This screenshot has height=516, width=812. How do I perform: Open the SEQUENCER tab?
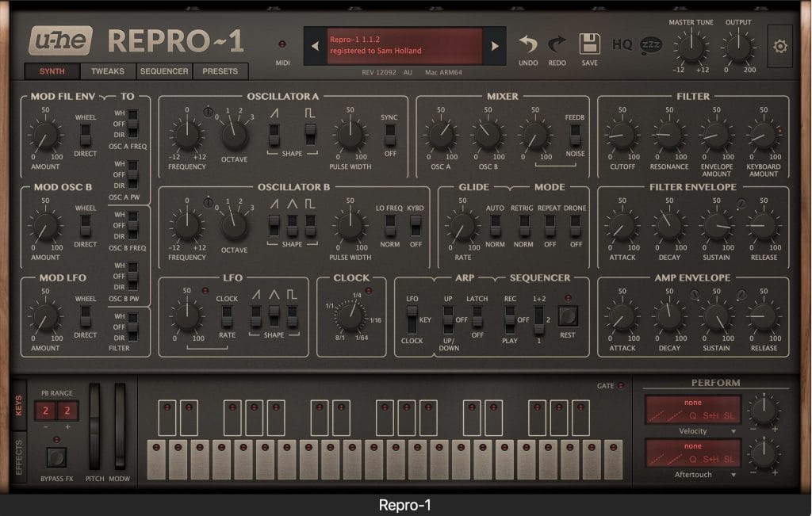pos(164,71)
